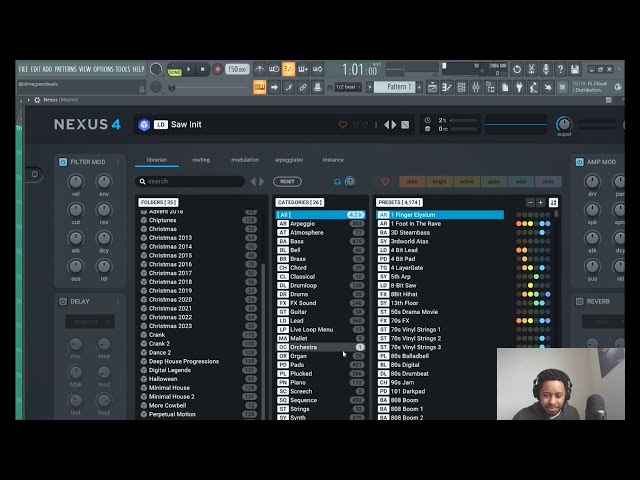Expand preset list with plus button
Screen dimensions: 640x480
point(541,202)
